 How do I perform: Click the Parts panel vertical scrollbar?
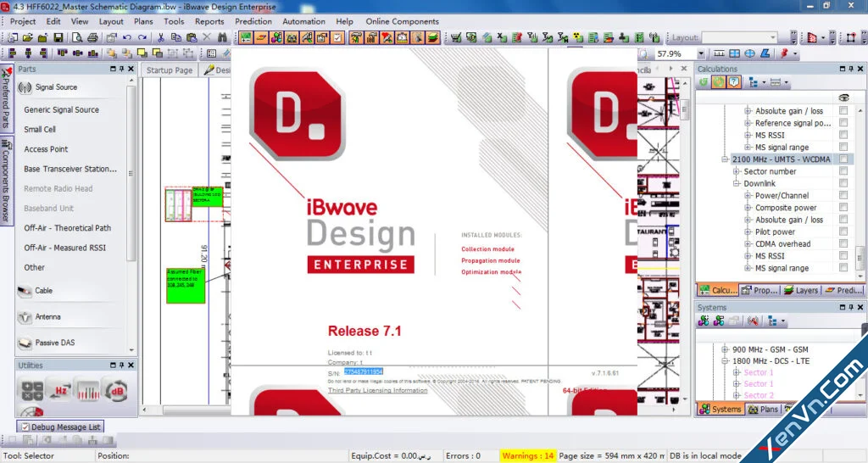pos(131,174)
